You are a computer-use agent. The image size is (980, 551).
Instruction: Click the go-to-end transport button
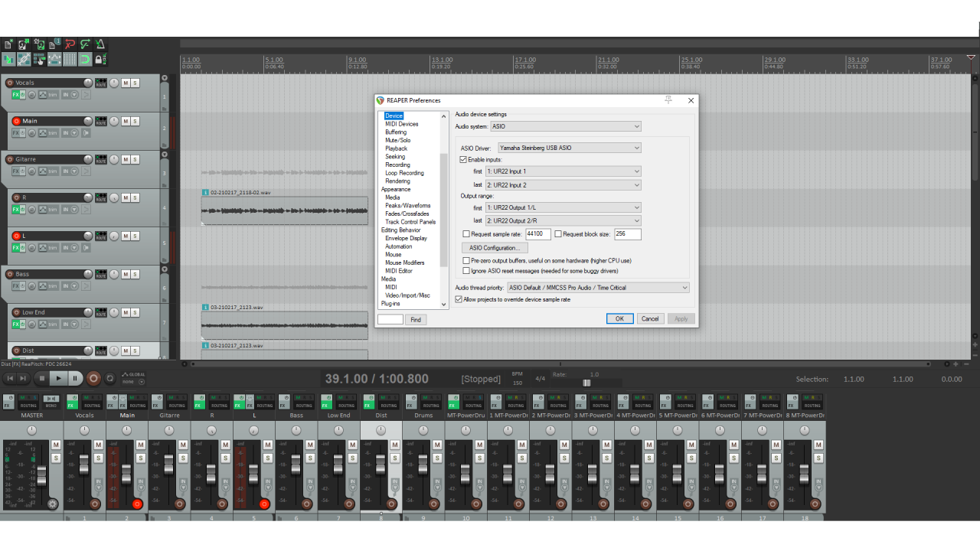[23, 378]
